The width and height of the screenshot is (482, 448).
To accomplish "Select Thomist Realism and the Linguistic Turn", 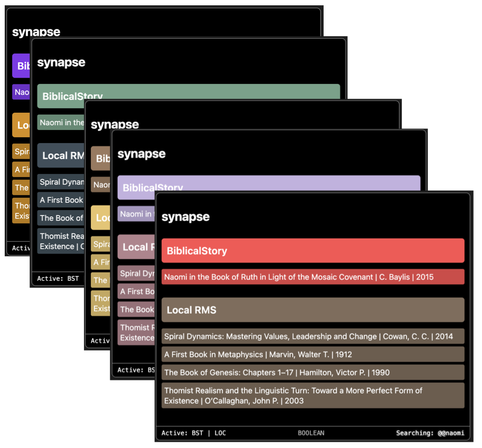I will pyautogui.click(x=313, y=396).
